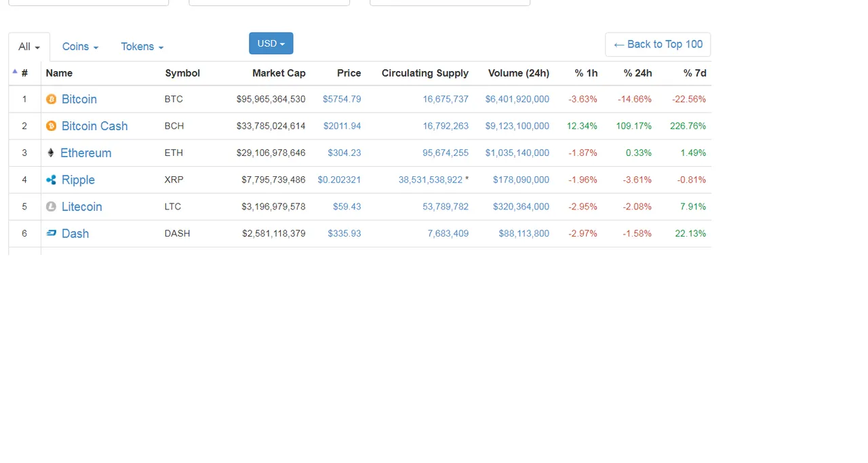This screenshot has width=868, height=463.
Task: Click the Litecoin logo icon
Action: point(51,207)
